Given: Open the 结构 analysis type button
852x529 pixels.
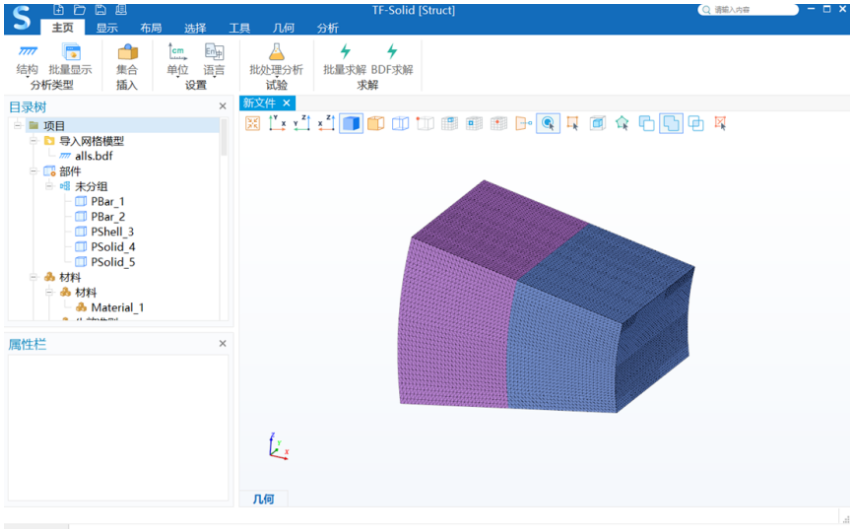Looking at the screenshot, I should click(27, 60).
